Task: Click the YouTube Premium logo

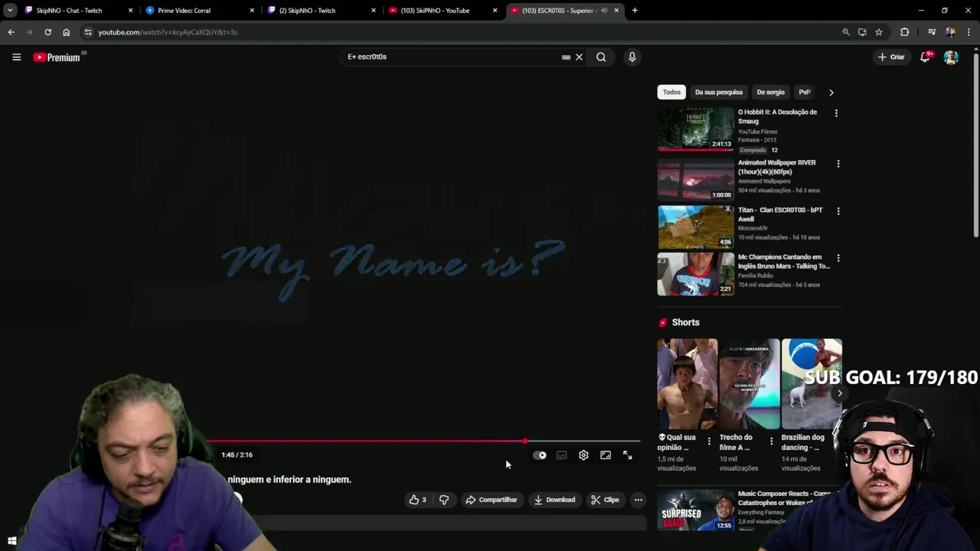Action: point(57,57)
